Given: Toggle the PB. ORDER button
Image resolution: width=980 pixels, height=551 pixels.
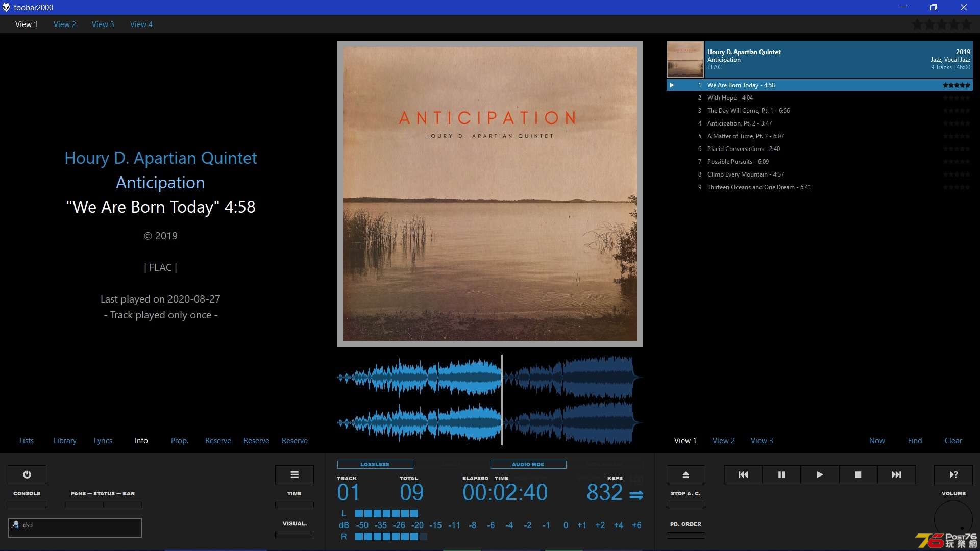Looking at the screenshot, I should [686, 535].
